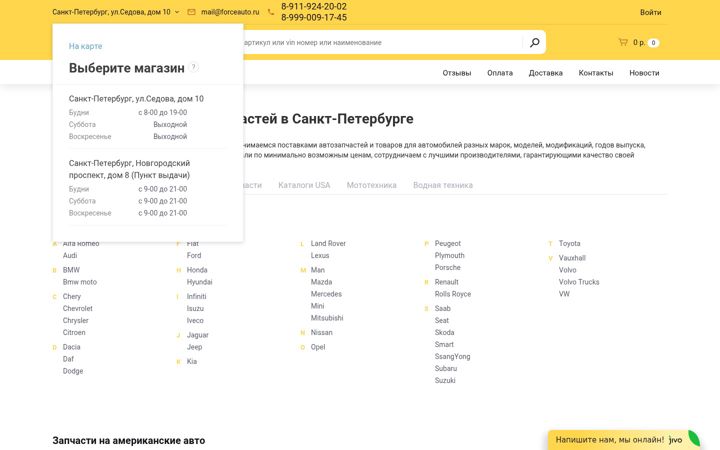This screenshot has width=720, height=450.
Task: Open the Volvo Trucks brand link
Action: 579,282
